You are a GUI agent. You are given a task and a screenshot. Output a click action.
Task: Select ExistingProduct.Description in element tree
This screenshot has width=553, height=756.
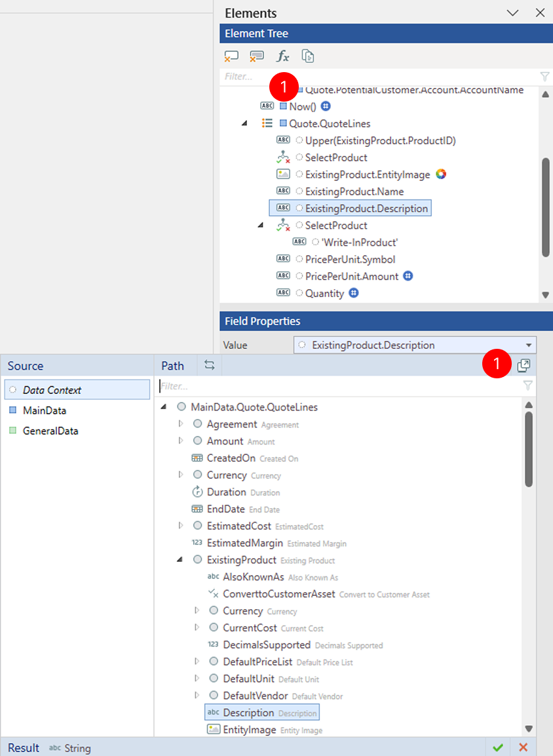[x=350, y=209]
